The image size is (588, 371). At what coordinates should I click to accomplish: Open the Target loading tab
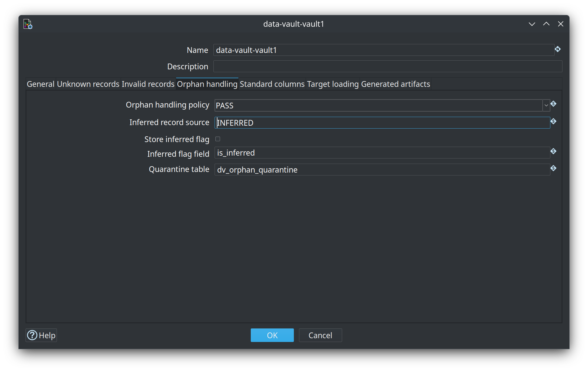(333, 84)
